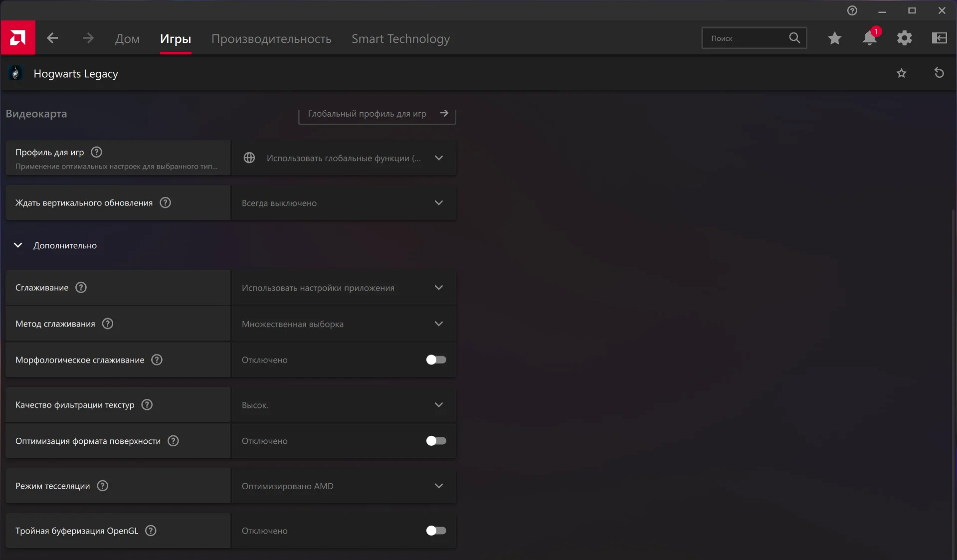Show help for Режим тесселяции
The image size is (957, 560).
click(103, 486)
